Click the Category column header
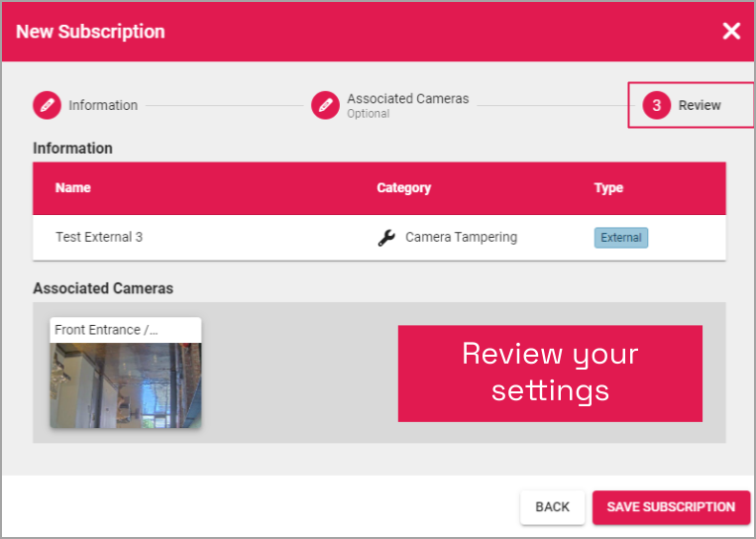The height and width of the screenshot is (539, 756). 403,188
